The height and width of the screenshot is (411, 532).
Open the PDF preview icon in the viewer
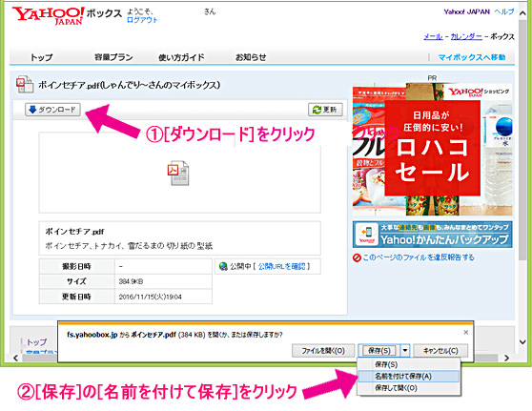(x=178, y=174)
